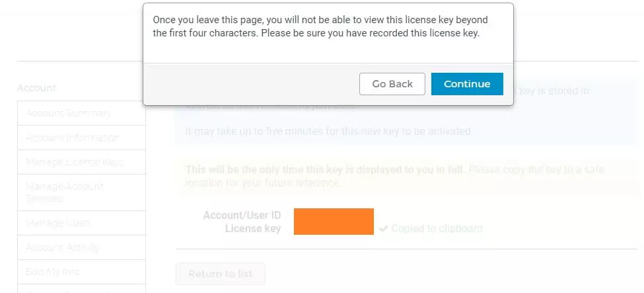Select Manage Users in the sidebar
644x293 pixels.
[58, 223]
